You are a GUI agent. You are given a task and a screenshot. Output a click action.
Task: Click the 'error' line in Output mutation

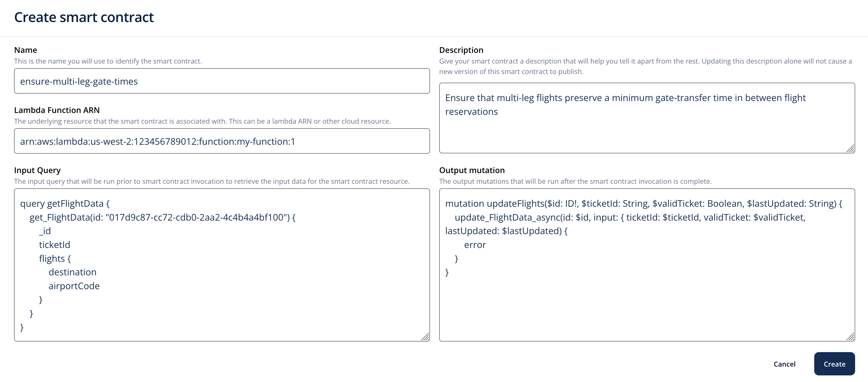coord(475,244)
